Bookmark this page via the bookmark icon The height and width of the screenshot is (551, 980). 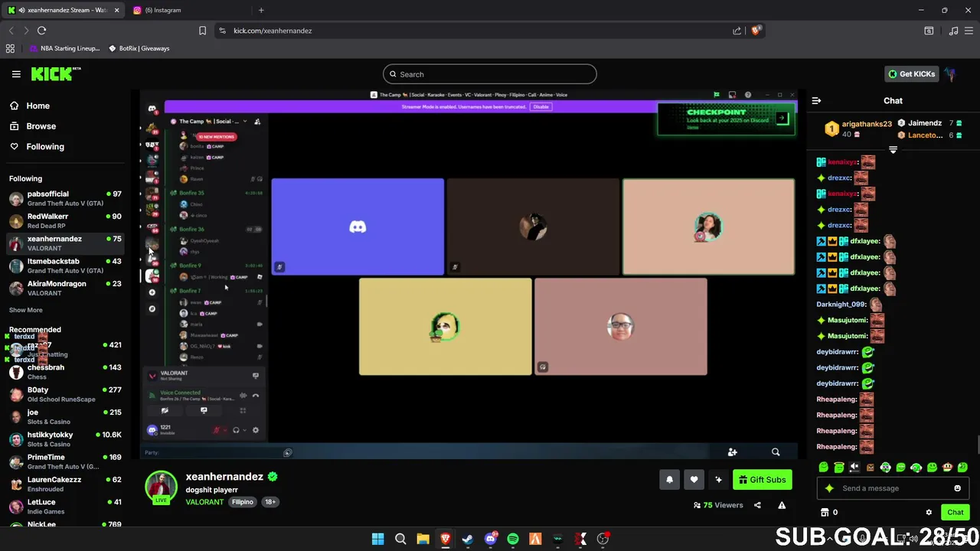point(202,31)
